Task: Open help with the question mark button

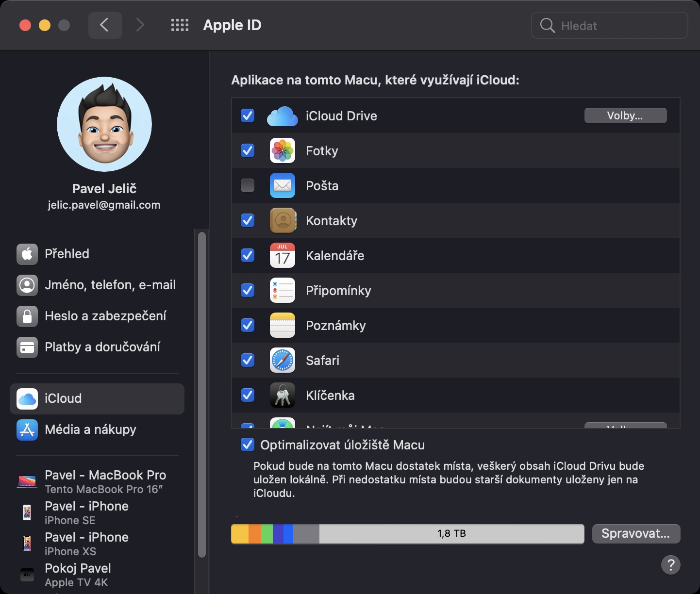Action: [x=671, y=565]
